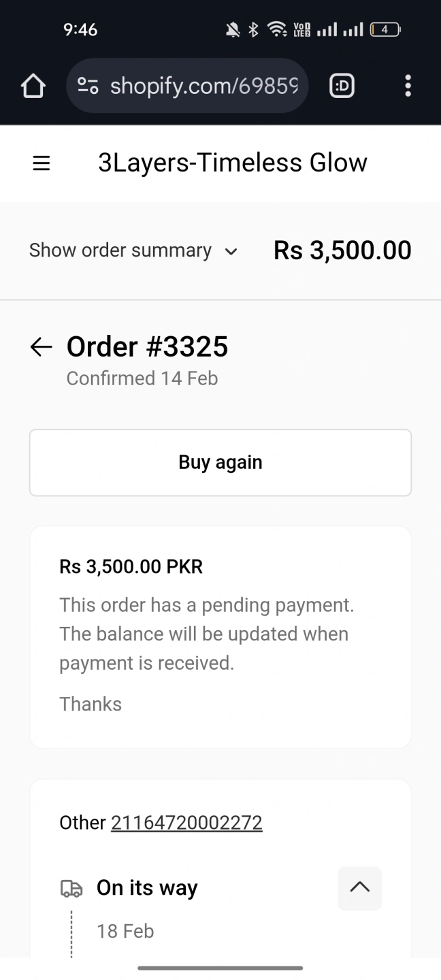Open tracking number 21164720002272 link
This screenshot has width=441, height=980.
point(186,823)
